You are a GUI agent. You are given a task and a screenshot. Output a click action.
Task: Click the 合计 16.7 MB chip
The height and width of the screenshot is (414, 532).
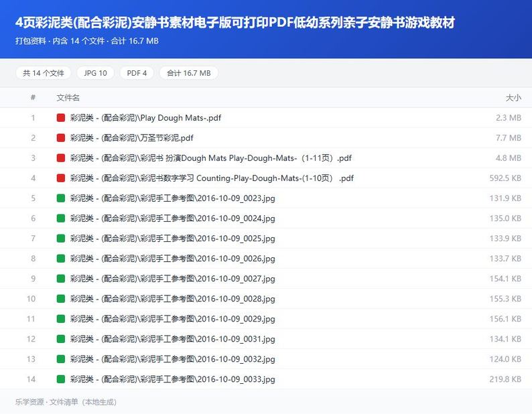pyautogui.click(x=189, y=73)
